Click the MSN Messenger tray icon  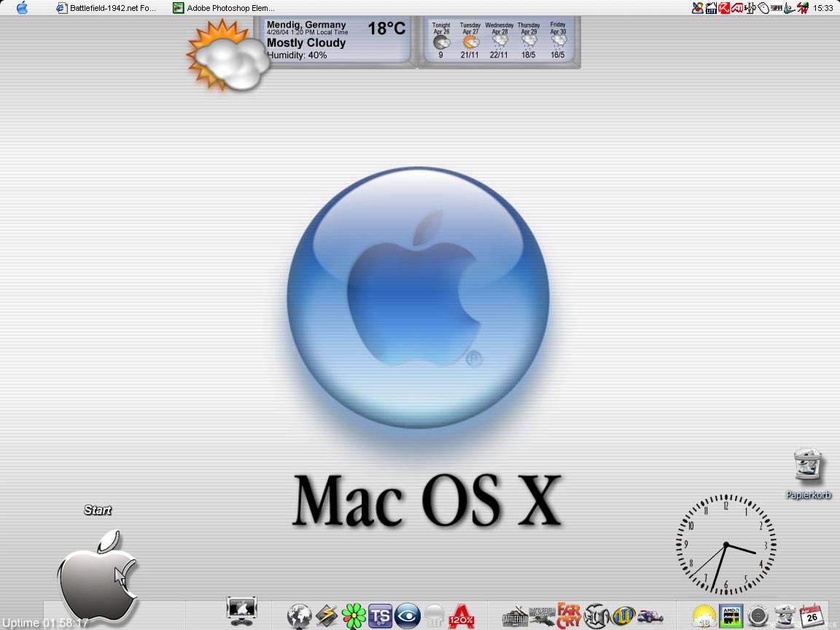click(x=698, y=8)
